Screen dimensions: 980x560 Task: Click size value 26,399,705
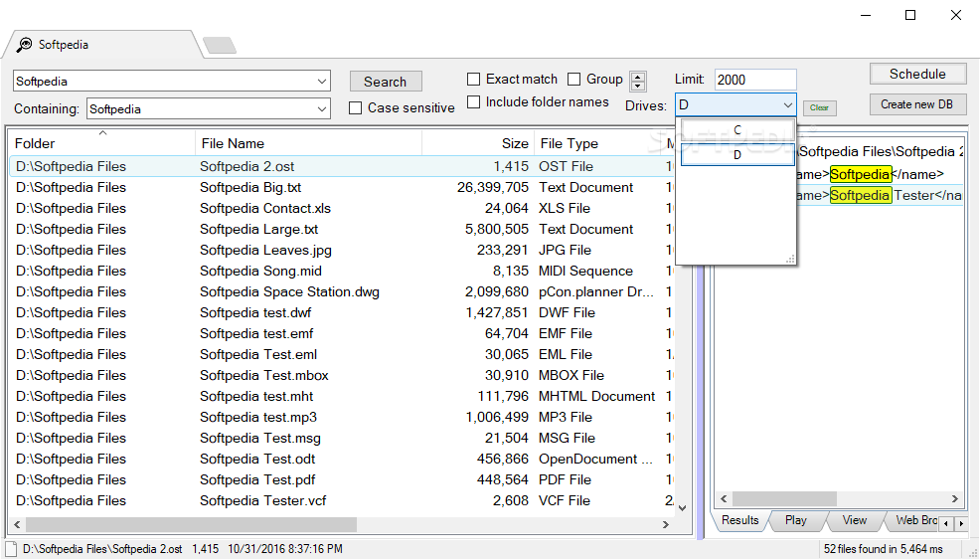click(493, 187)
